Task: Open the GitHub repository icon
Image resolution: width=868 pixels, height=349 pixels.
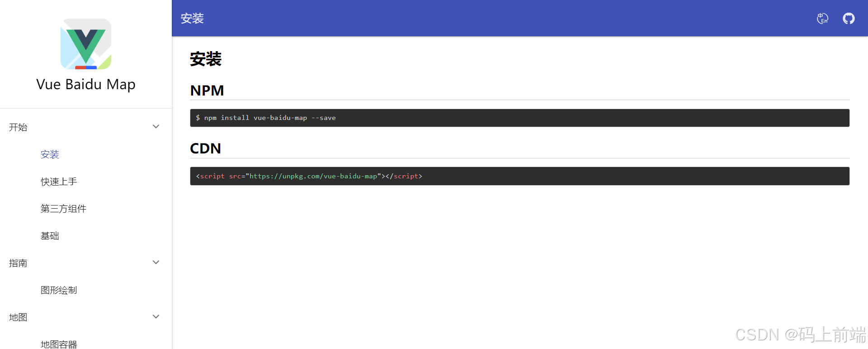Action: click(x=849, y=19)
